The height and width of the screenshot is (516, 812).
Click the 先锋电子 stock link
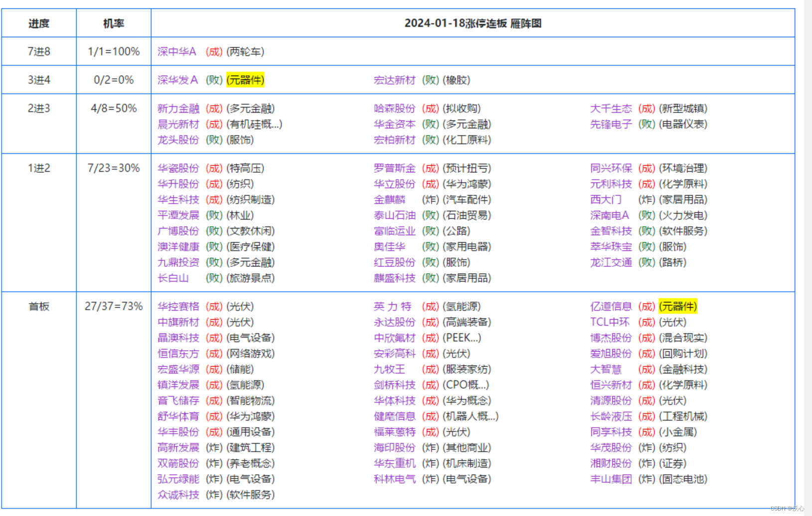click(x=611, y=124)
